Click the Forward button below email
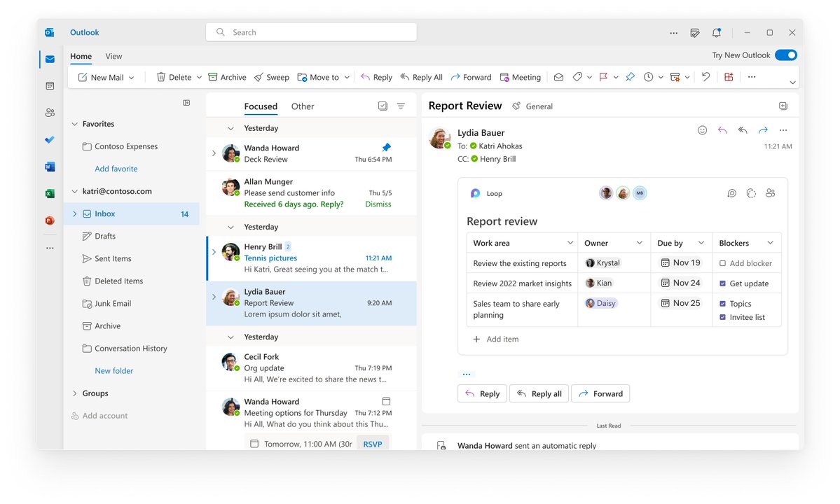840x504 pixels. (x=600, y=394)
